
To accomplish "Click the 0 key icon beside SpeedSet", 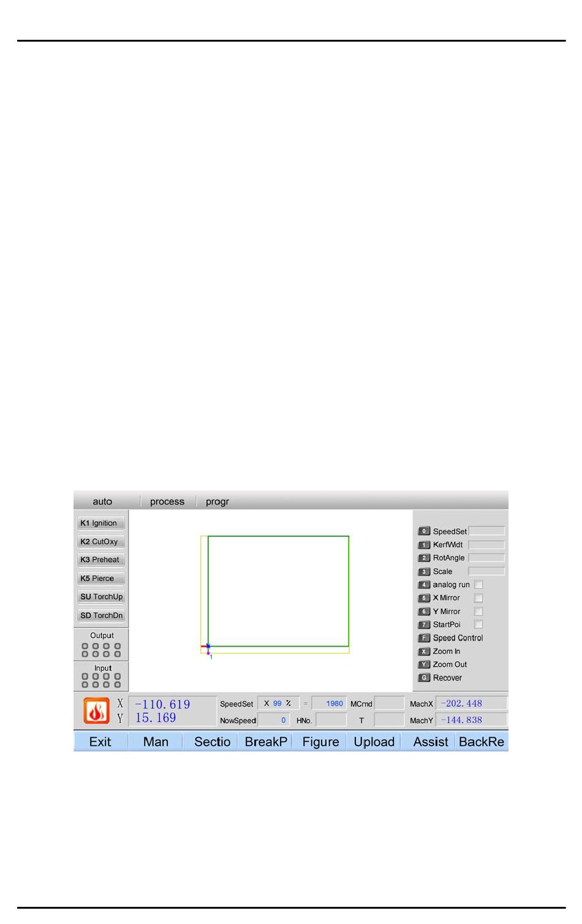I will click(x=424, y=531).
